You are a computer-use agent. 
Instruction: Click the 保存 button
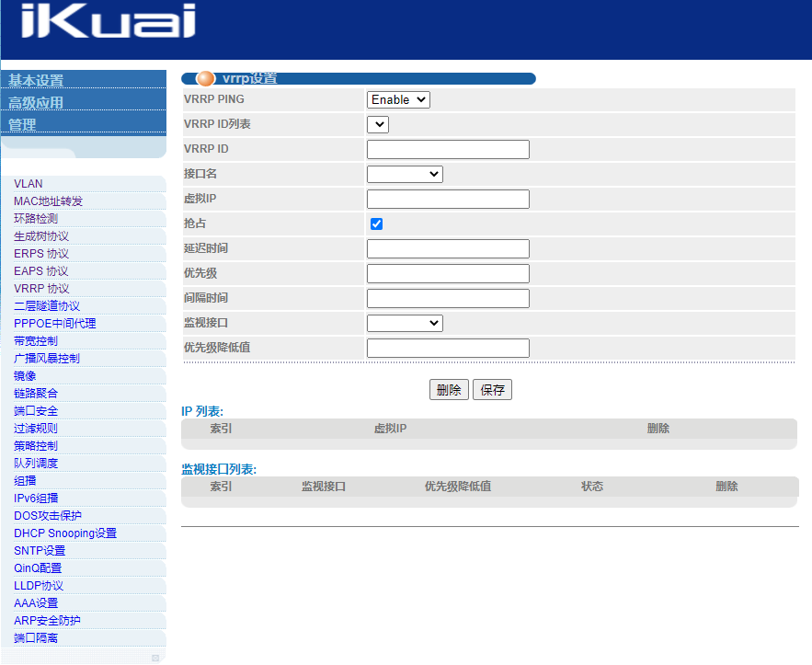(x=492, y=389)
